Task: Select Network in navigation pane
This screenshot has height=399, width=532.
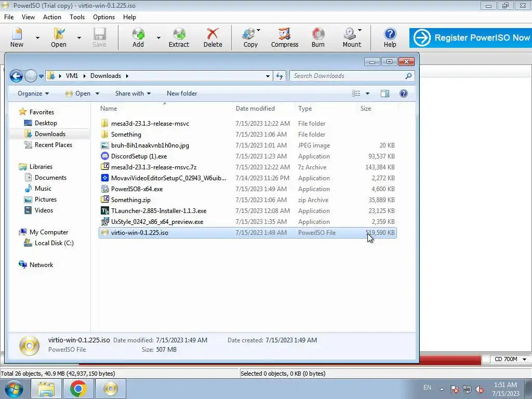Action: 41,264
